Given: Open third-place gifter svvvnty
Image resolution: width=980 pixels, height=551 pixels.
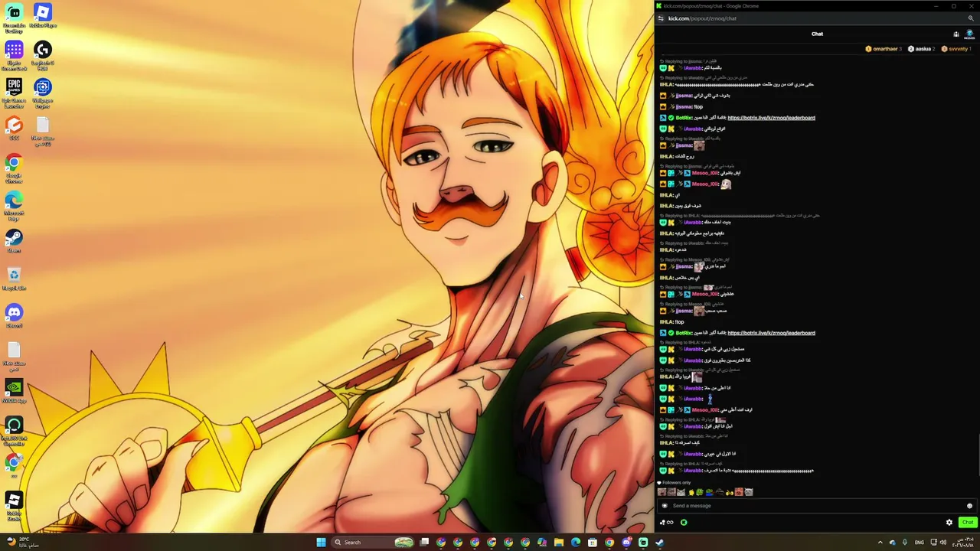Looking at the screenshot, I should [956, 49].
